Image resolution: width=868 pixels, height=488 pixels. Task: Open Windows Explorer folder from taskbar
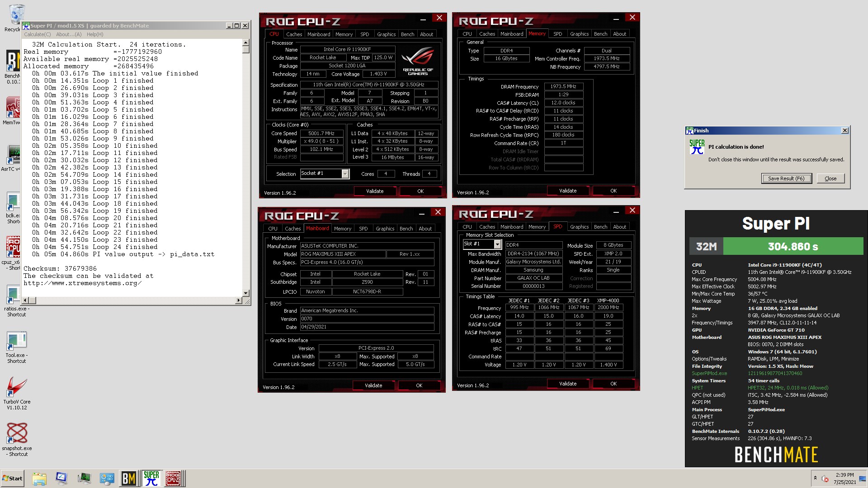39,478
